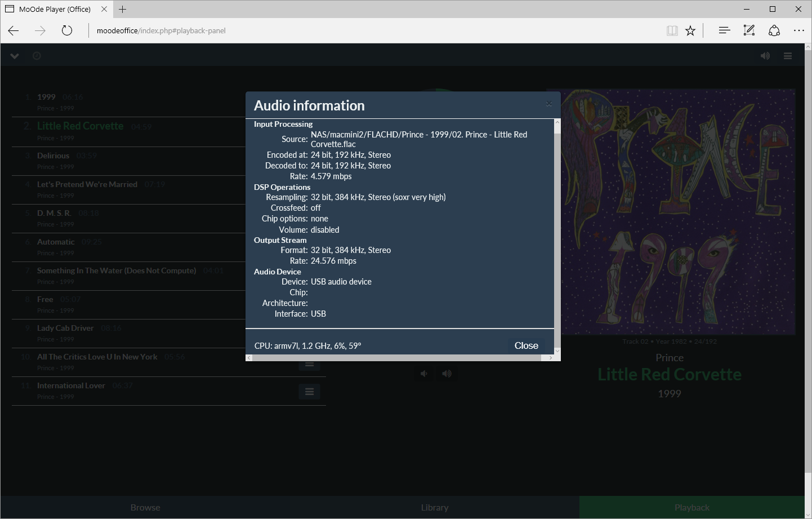The height and width of the screenshot is (519, 812).
Task: Click the clock timer icon in MoOde header
Action: (x=37, y=56)
